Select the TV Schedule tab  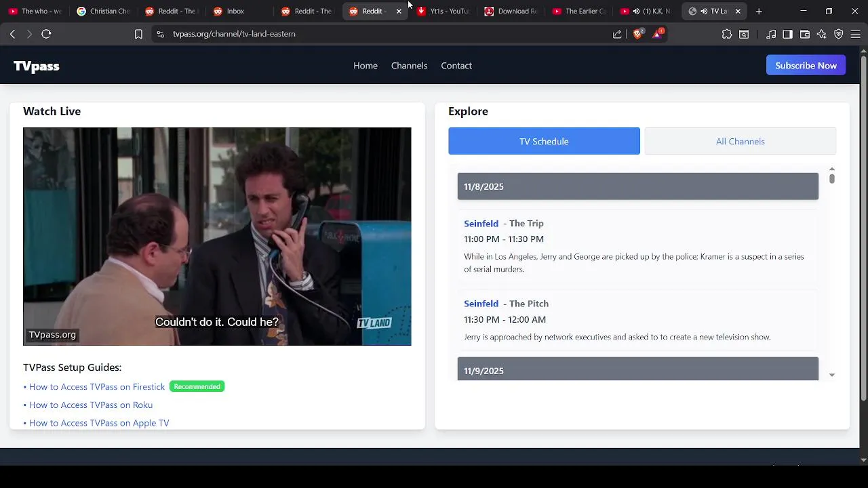click(x=544, y=141)
